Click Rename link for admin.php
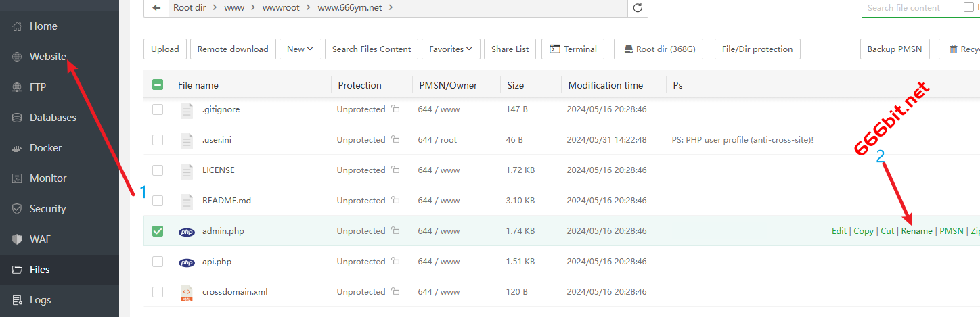This screenshot has width=980, height=317. [x=916, y=231]
